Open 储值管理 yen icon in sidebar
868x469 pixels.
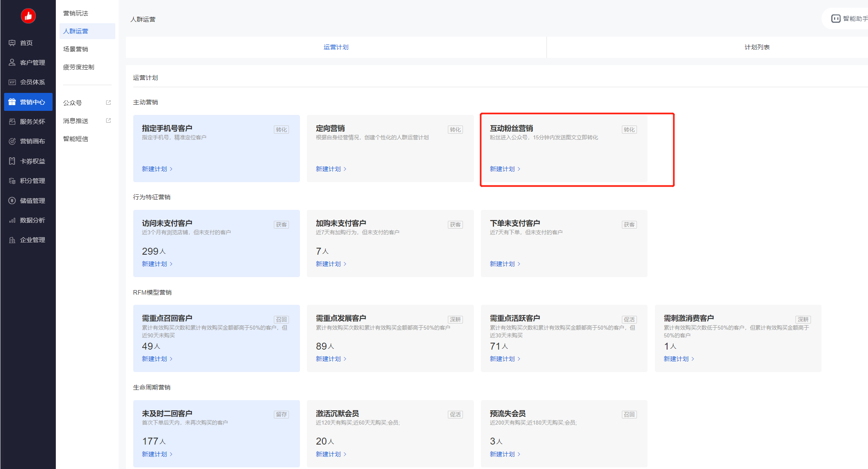[12, 200]
